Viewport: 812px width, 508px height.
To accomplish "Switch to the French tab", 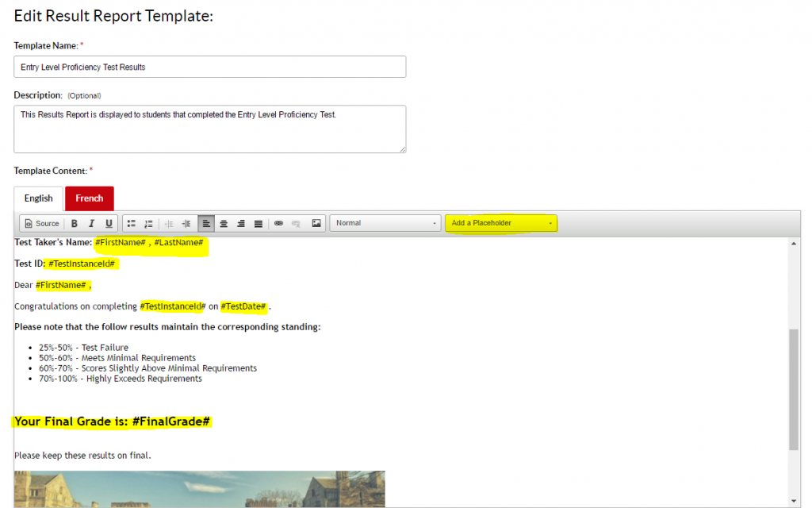I will point(90,198).
